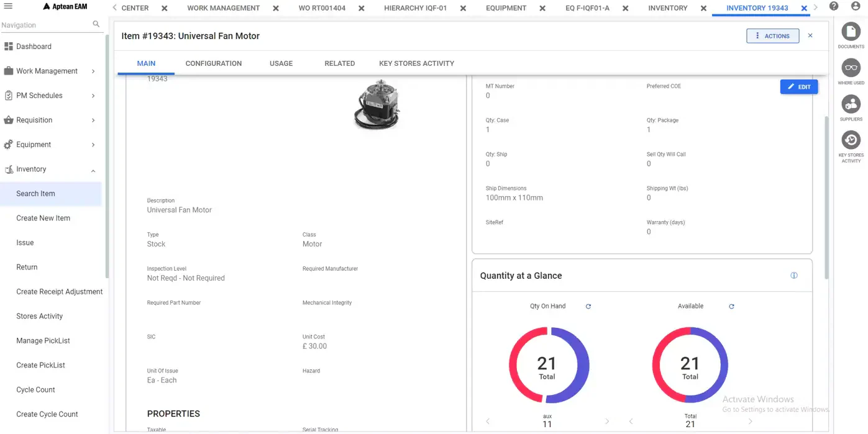This screenshot has width=868, height=434.
Task: Refresh the Qty On Hand chart
Action: [588, 307]
